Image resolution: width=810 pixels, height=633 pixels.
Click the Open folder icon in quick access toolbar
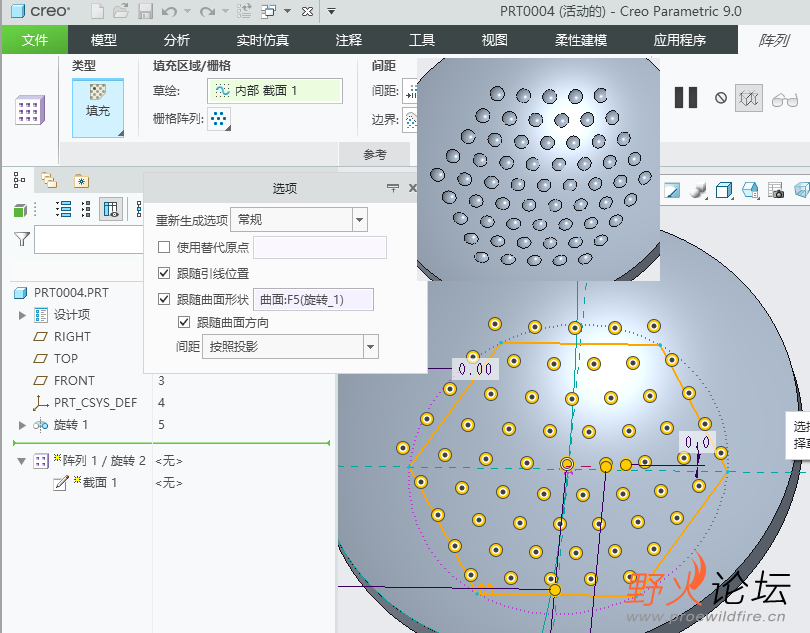coord(120,11)
